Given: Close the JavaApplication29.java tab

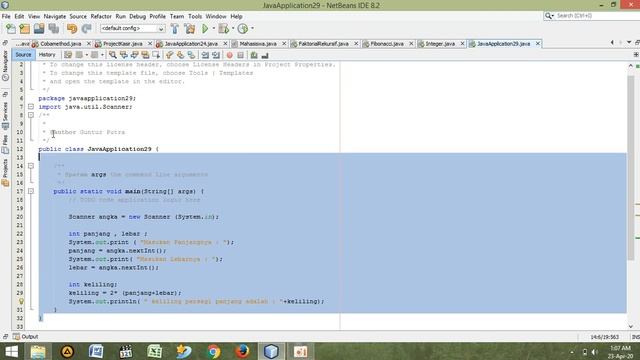Looking at the screenshot, I should pos(538,44).
